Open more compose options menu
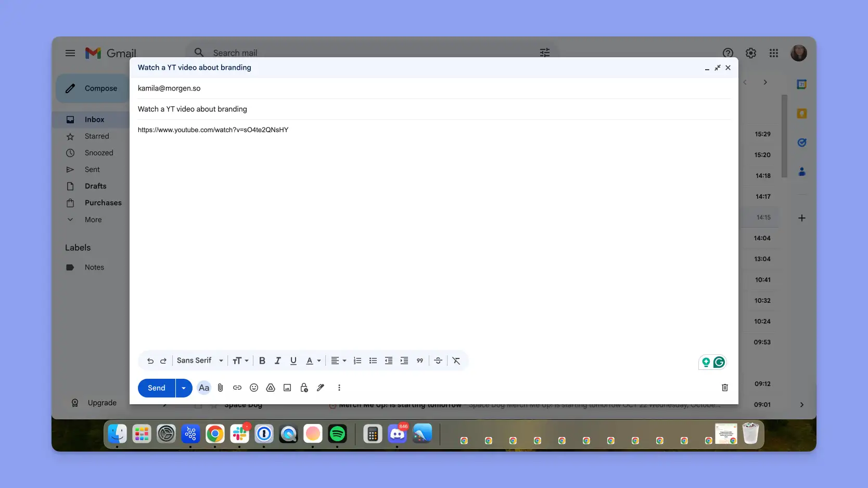Screen dimensions: 868x488 click(339, 388)
